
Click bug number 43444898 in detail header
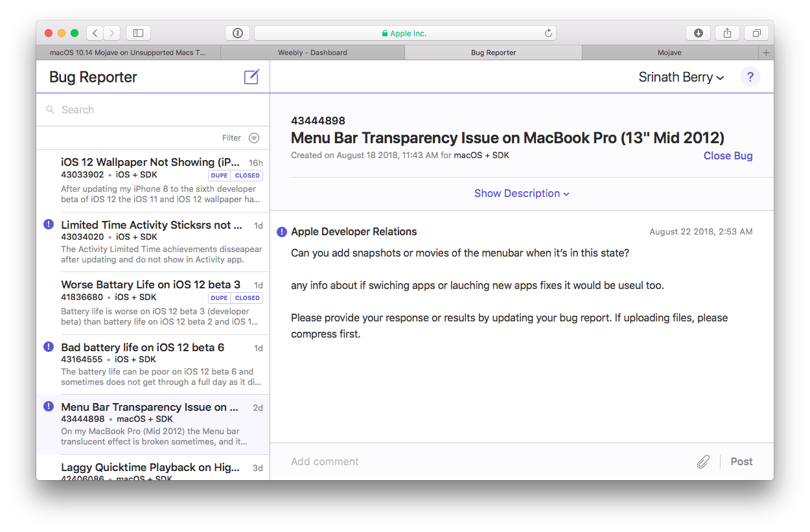[318, 121]
